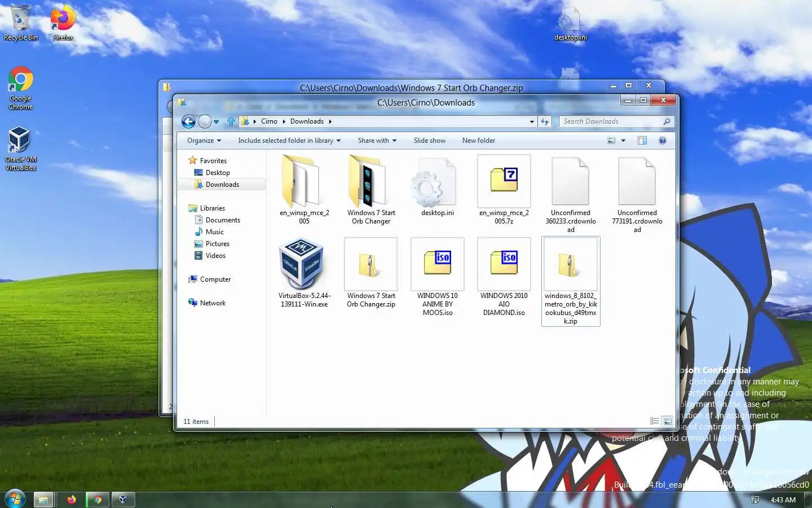
Task: Select Windows 7 Start Orb Changer.zip file
Action: 371,273
